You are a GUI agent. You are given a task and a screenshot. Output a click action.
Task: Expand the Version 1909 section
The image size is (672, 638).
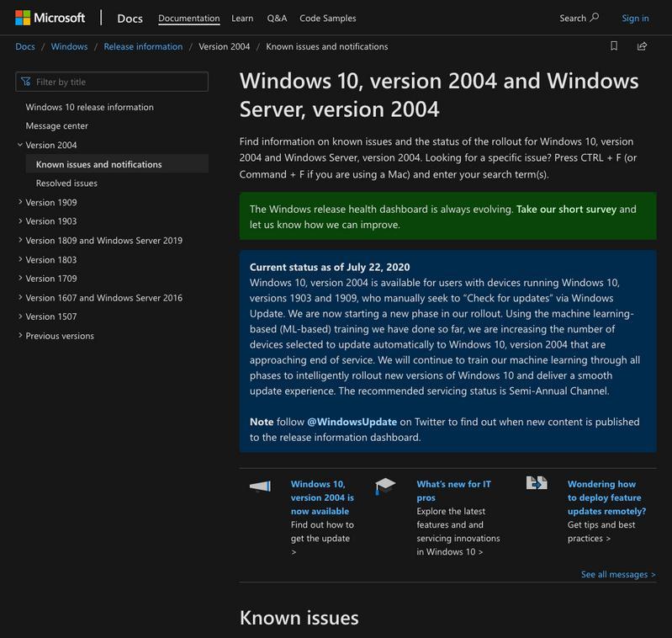(x=19, y=202)
